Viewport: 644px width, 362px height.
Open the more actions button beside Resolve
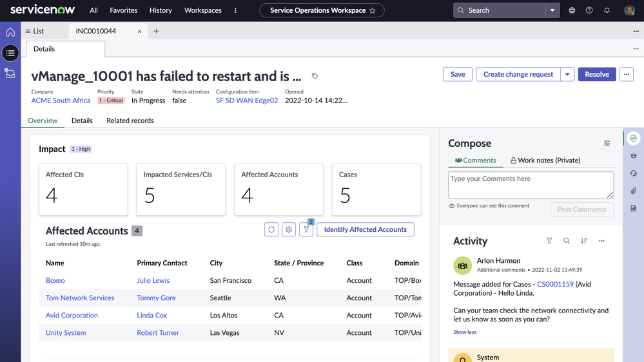627,74
